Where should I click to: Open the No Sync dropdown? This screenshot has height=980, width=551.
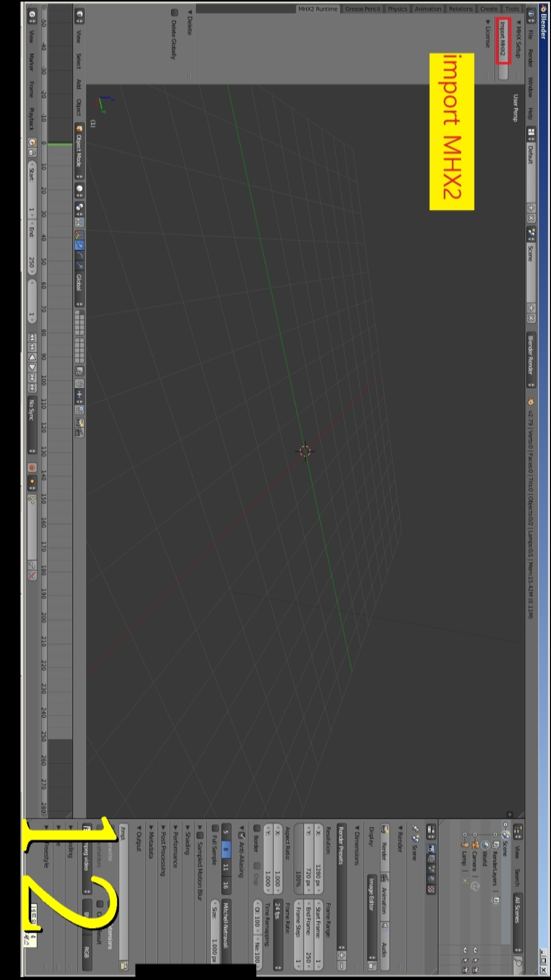click(32, 425)
